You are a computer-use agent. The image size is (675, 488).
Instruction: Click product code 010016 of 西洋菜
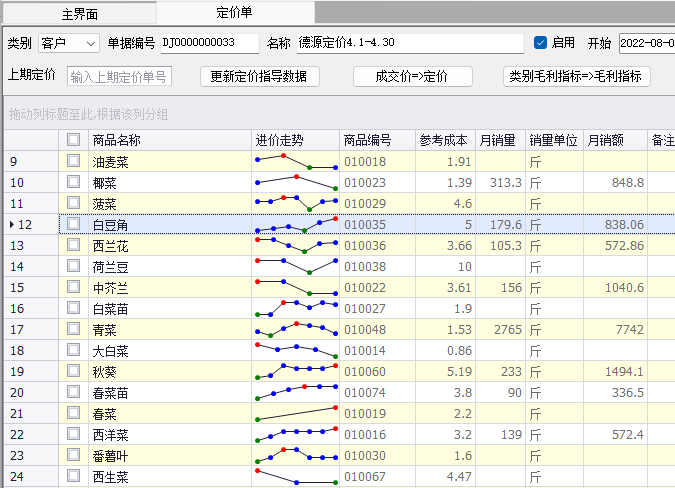pyautogui.click(x=365, y=435)
